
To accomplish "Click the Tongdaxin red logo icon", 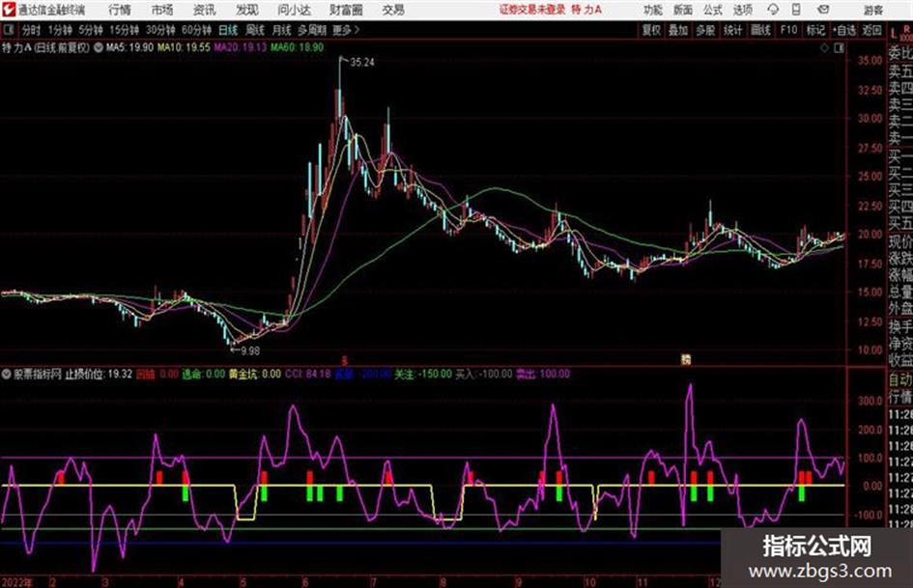I will (9, 10).
